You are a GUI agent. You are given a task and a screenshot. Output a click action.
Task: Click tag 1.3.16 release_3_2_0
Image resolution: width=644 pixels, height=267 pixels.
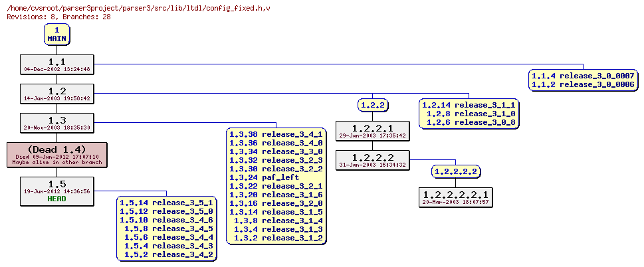(x=276, y=203)
